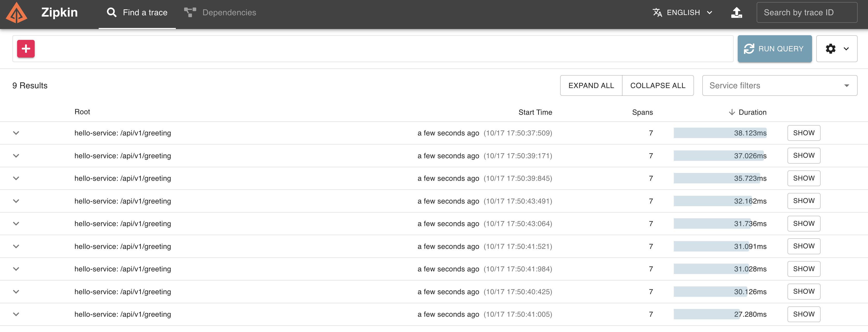Select the Find a trace tab
Image resolution: width=868 pixels, height=332 pixels.
(x=144, y=12)
